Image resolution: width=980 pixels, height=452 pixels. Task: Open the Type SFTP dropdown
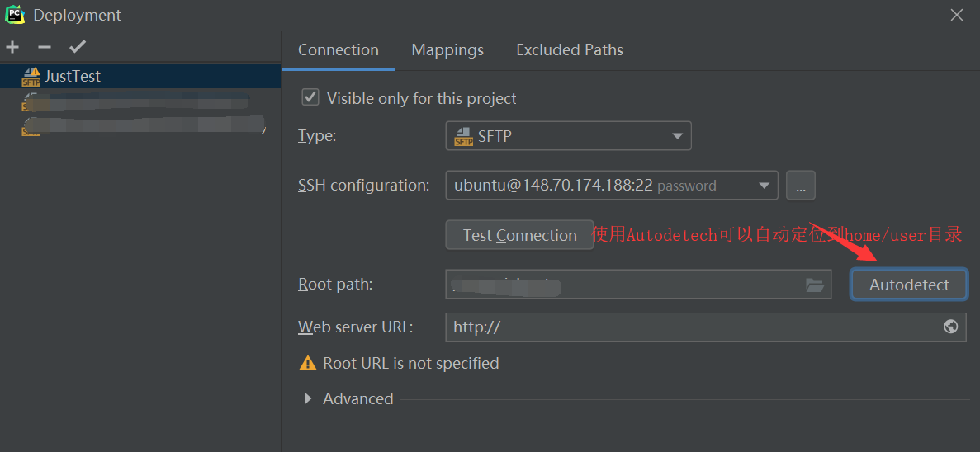coord(568,135)
